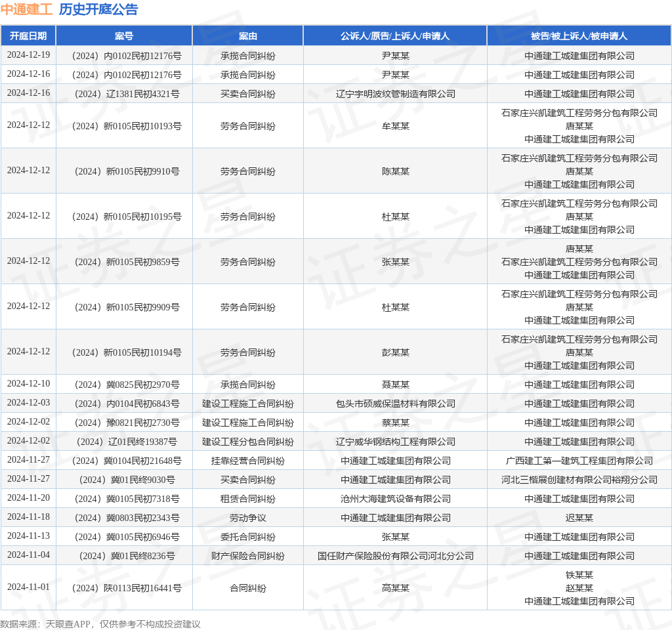This screenshot has height=630, width=672.
Task: Click the 数据来源 footer disclaimer text
Action: [x=100, y=624]
